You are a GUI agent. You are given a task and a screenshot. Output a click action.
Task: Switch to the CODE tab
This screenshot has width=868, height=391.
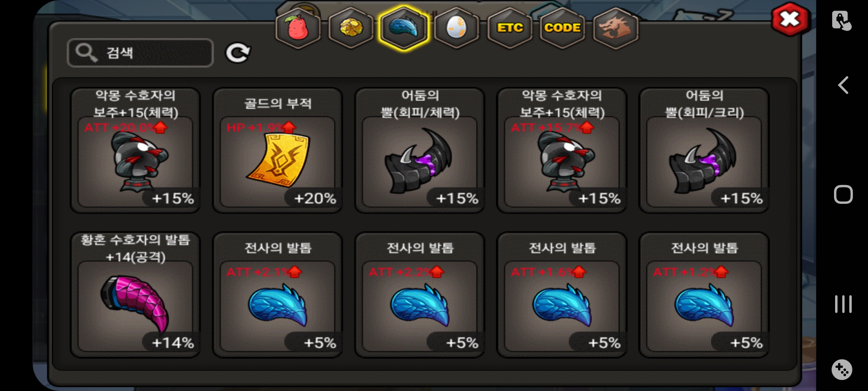[562, 28]
